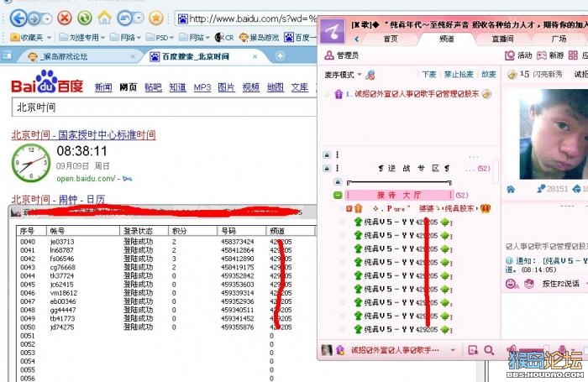Collapse the 接待大厅 channel with green minus
This screenshot has height=382, width=588.
(x=338, y=195)
